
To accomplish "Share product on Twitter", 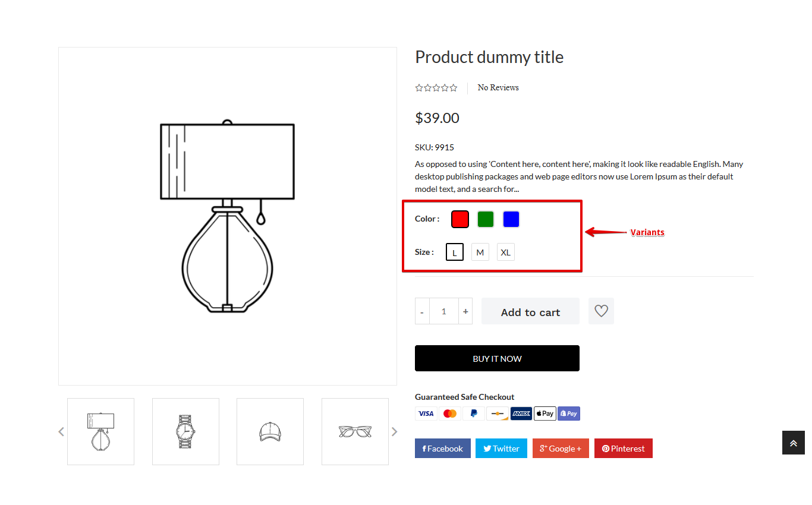I will click(x=501, y=449).
